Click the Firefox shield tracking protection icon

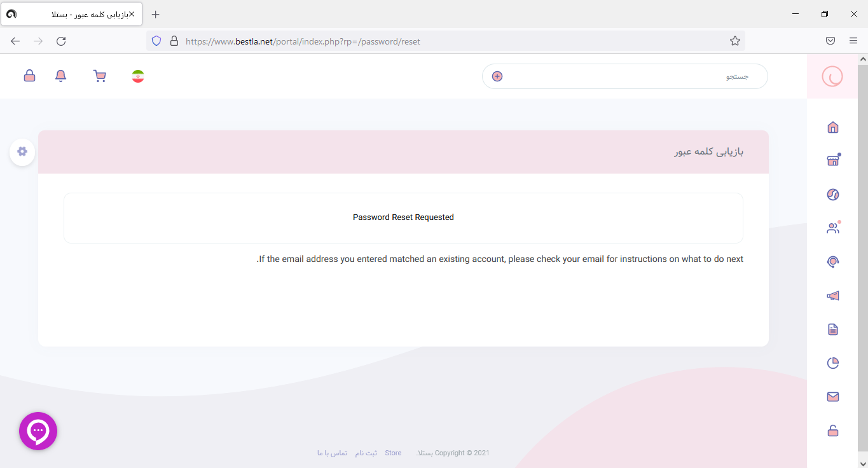click(156, 41)
